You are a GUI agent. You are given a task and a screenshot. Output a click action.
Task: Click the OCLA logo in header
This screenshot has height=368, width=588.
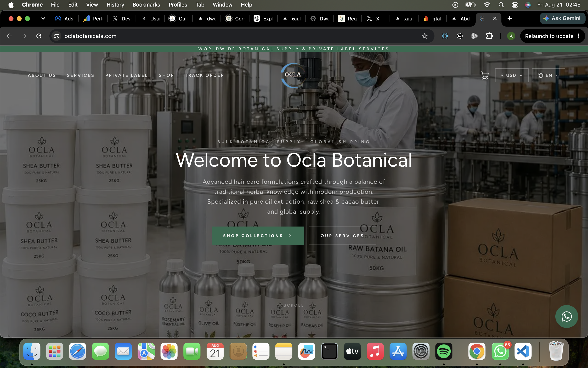[x=293, y=75]
